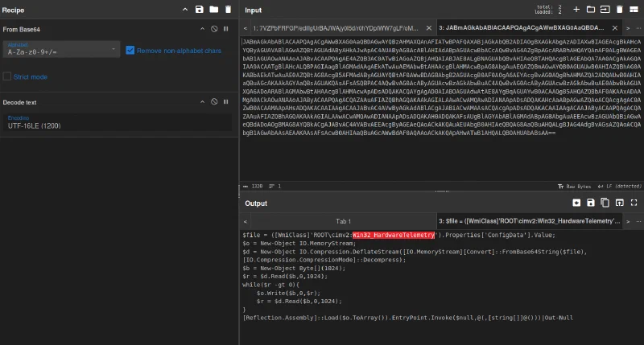644x345 pixels.
Task: Click into the Base64 input text area
Action: pyautogui.click(x=441, y=109)
